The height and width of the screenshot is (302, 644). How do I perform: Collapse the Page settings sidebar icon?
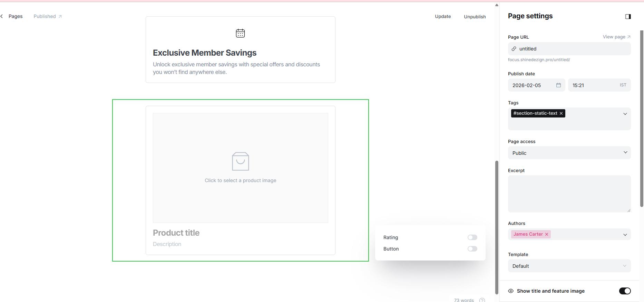[x=628, y=17]
